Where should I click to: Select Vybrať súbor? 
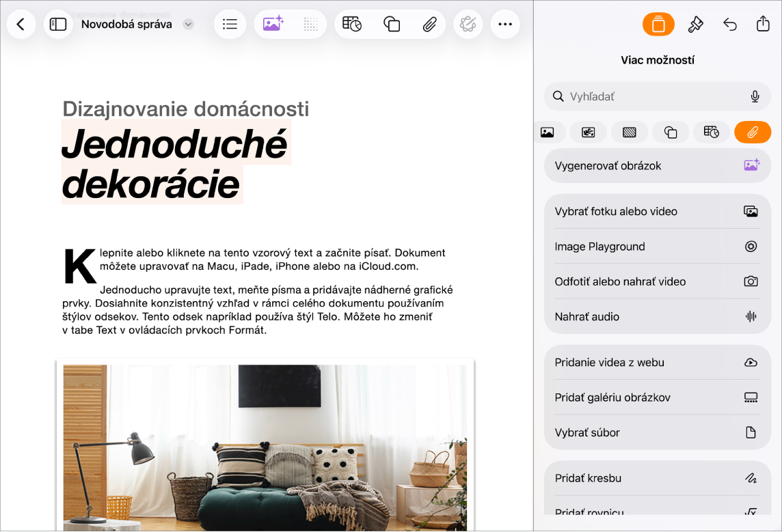click(x=658, y=432)
